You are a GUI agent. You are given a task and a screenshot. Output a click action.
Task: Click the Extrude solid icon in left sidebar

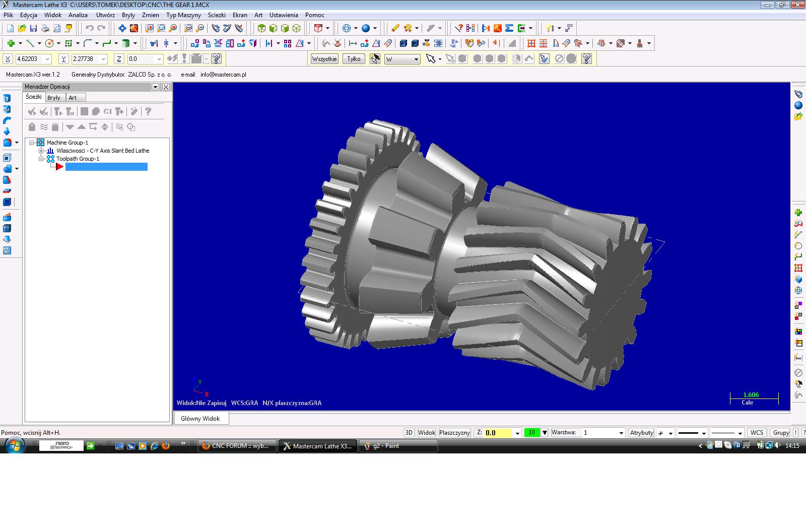[7, 98]
